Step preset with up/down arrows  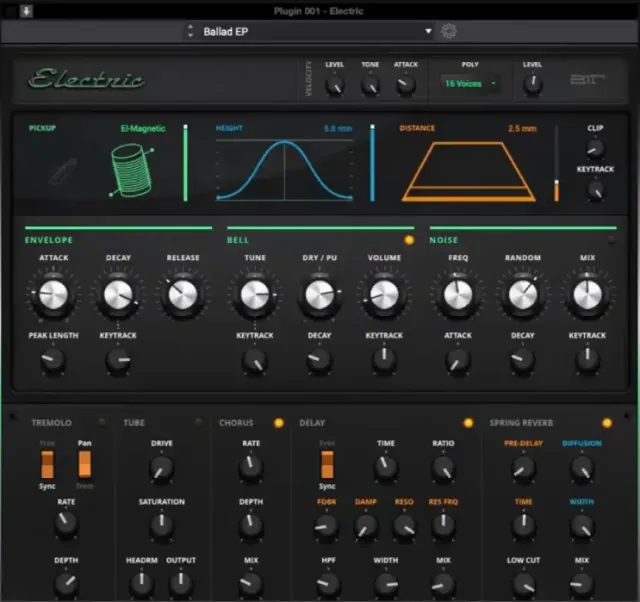pyautogui.click(x=190, y=31)
